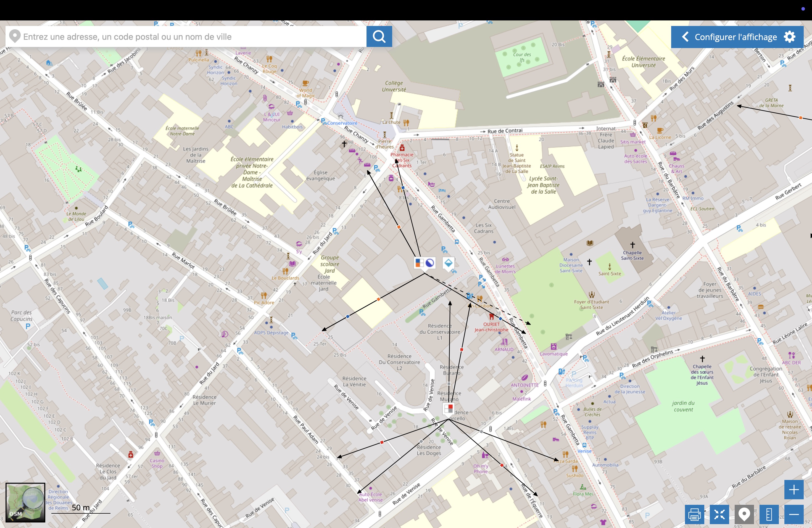Click the Les Jardins de la Maîtrise label
The width and height of the screenshot is (812, 528).
(196, 155)
